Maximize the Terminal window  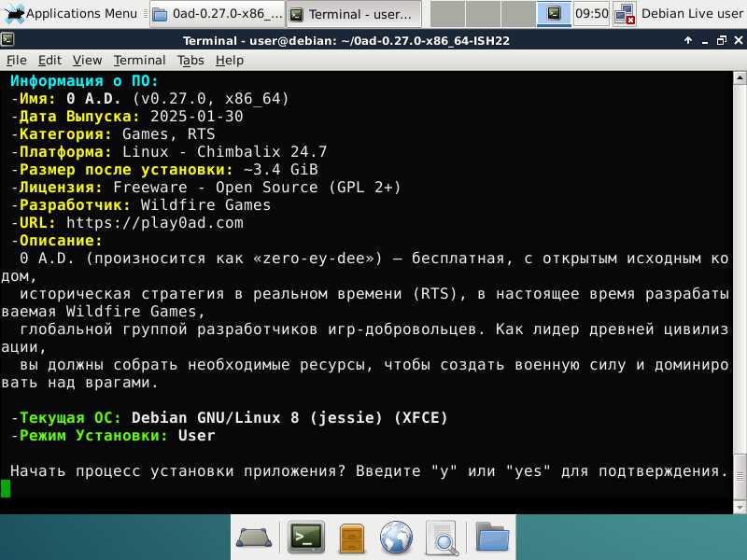(x=721, y=40)
